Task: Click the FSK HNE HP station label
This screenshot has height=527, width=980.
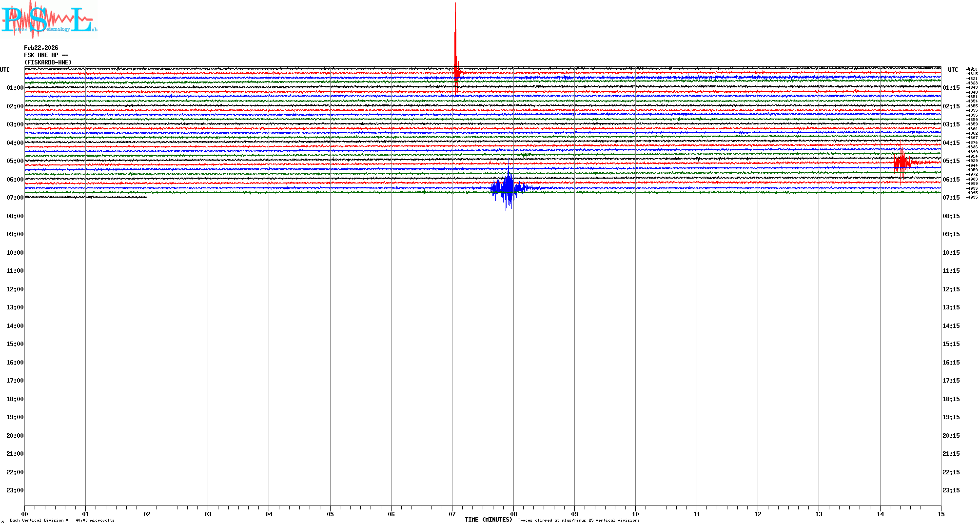Action: (x=46, y=55)
